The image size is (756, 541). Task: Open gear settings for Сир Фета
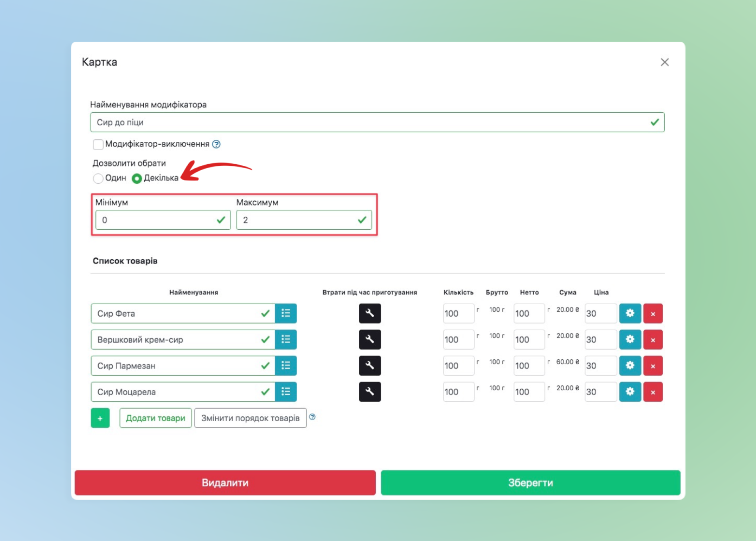(x=630, y=313)
